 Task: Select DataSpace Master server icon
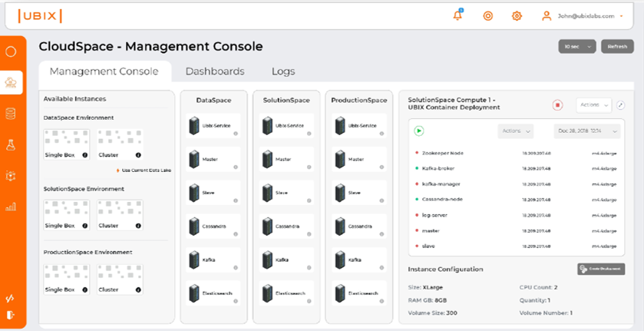pyautogui.click(x=194, y=159)
